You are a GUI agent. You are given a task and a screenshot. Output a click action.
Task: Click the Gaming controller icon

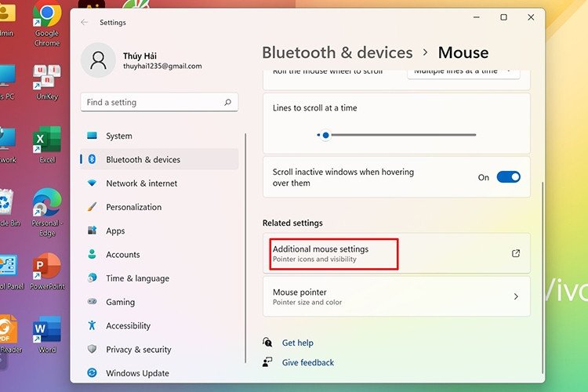click(x=92, y=301)
